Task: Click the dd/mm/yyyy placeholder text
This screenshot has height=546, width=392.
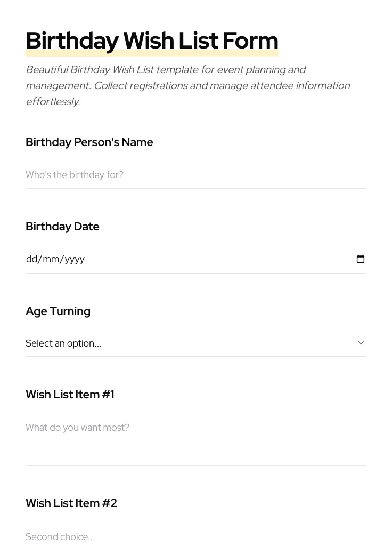Action: tap(55, 259)
